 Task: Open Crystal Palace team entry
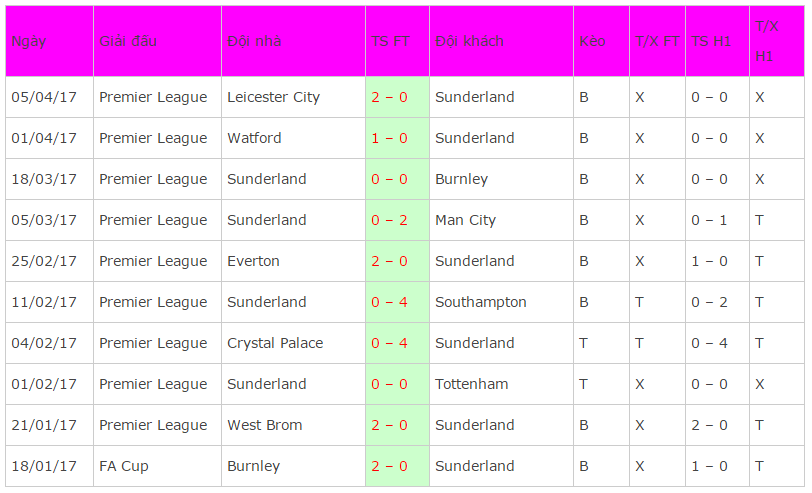[x=275, y=343]
